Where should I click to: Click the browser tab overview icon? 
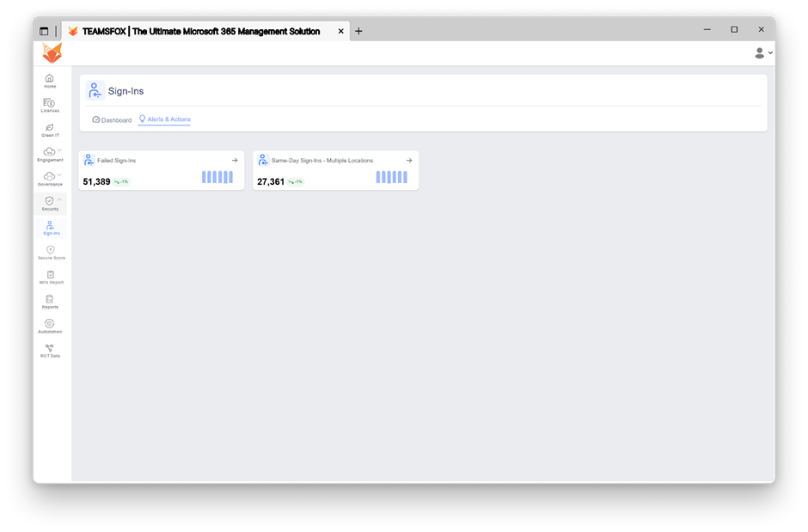(x=44, y=32)
